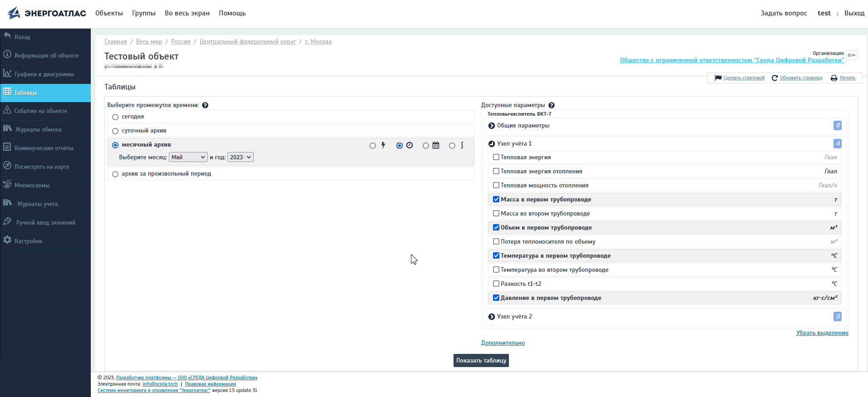Open Графики и диаграммы in the sidebar
Image resolution: width=868 pixels, height=397 pixels.
[44, 74]
